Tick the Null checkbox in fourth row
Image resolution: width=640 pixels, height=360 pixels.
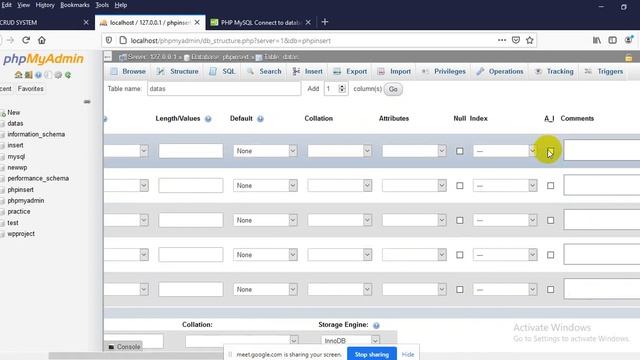tap(460, 255)
